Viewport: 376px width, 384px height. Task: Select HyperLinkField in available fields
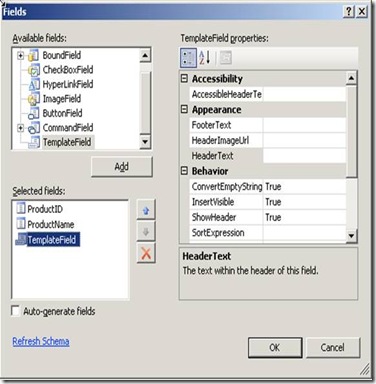[x=68, y=84]
